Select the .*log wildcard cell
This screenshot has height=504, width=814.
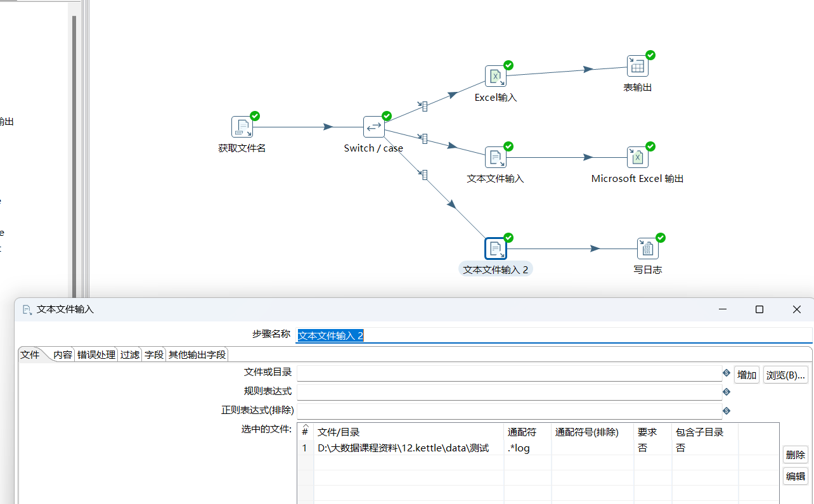[527, 448]
